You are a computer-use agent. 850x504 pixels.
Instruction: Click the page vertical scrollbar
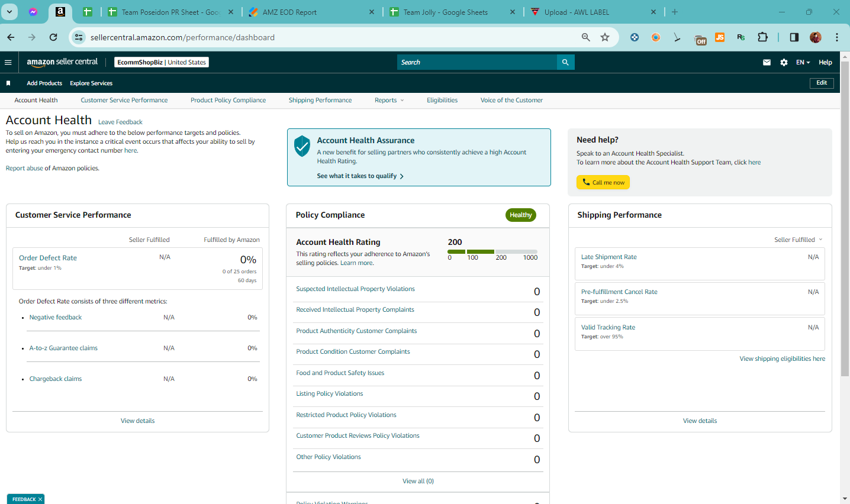pos(845,219)
